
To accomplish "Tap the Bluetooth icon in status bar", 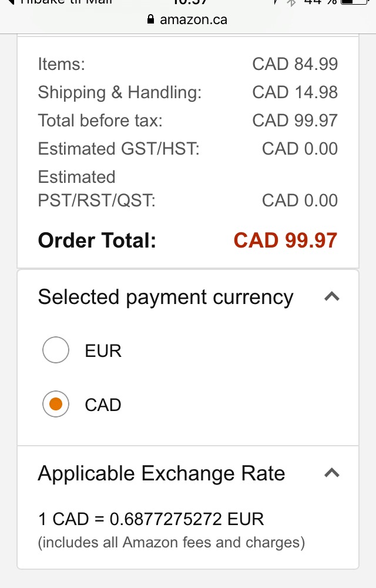I will [x=291, y=2].
